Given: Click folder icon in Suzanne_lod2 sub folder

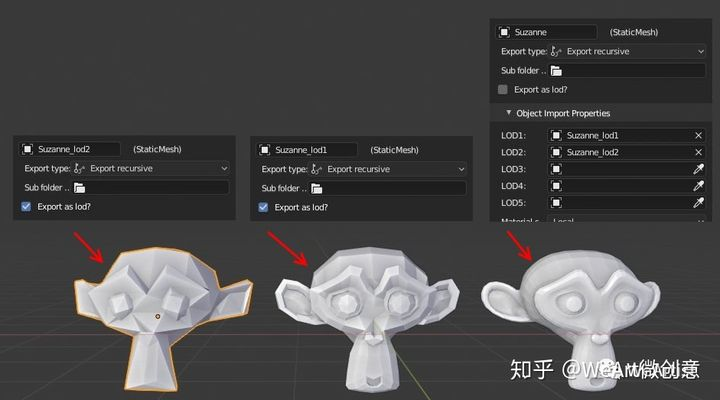Looking at the screenshot, I should (x=79, y=188).
